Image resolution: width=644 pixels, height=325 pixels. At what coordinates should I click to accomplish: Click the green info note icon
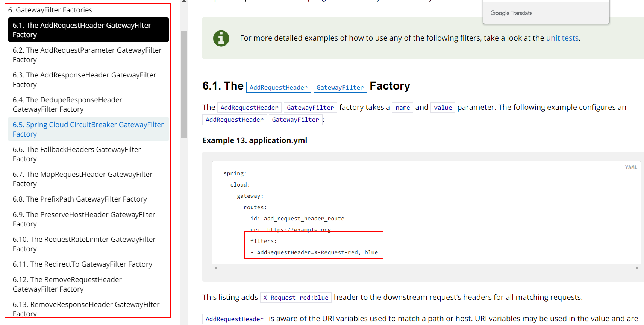(x=221, y=38)
